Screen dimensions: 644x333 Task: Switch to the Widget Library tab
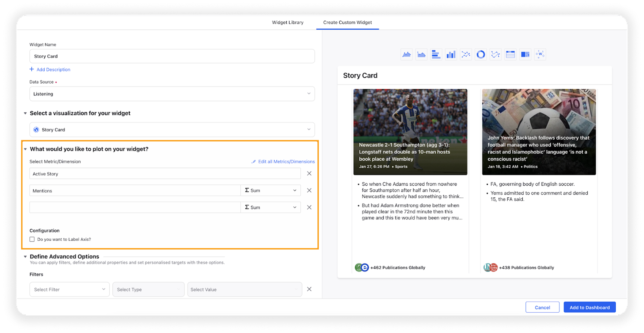pos(288,22)
